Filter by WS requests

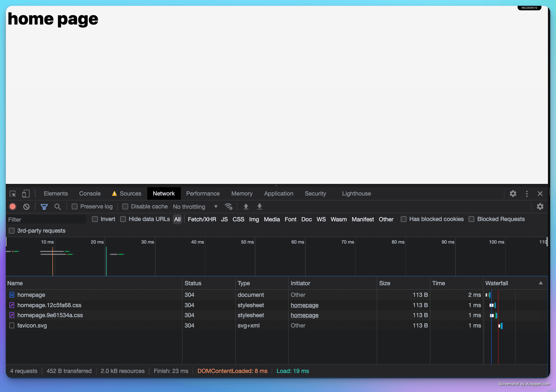[x=321, y=219]
